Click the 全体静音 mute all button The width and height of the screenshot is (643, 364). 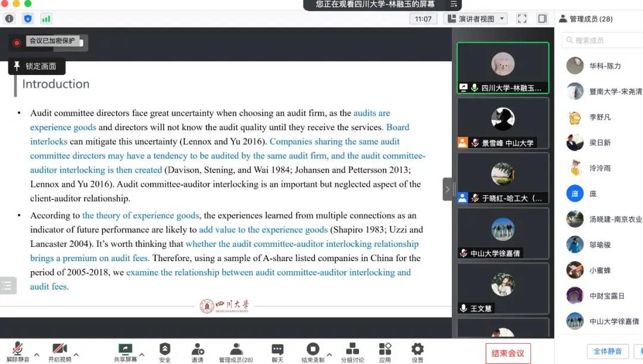click(607, 351)
